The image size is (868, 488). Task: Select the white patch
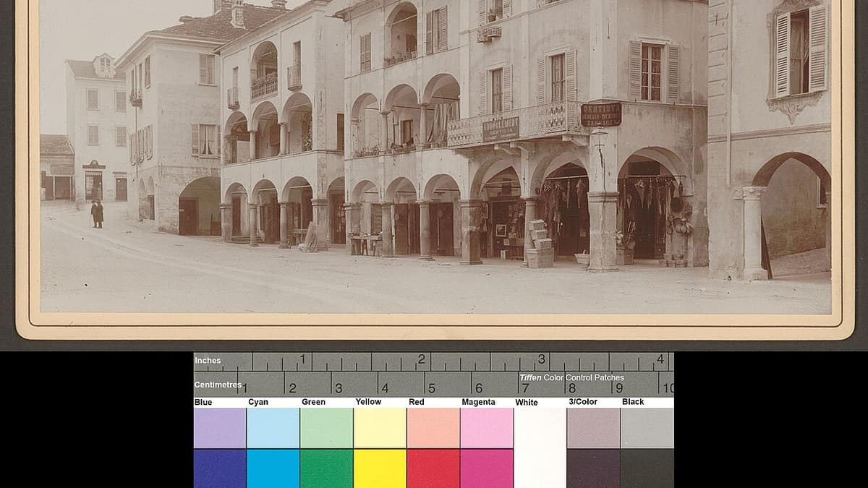click(x=540, y=448)
